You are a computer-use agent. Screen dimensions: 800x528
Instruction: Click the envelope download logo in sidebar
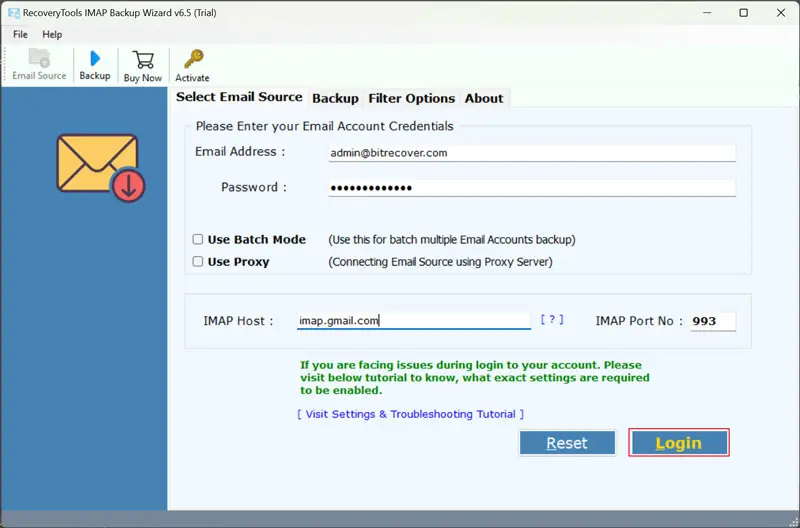101,167
